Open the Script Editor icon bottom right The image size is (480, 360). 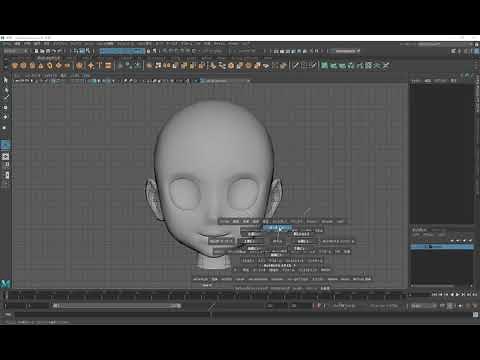point(475,314)
